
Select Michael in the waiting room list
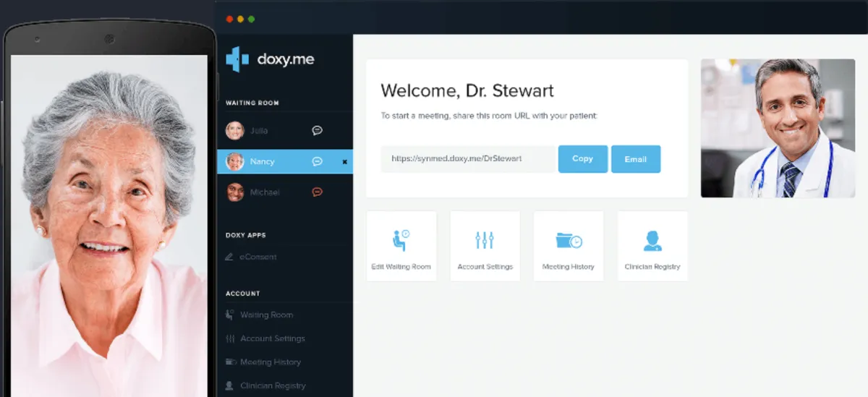click(285, 192)
